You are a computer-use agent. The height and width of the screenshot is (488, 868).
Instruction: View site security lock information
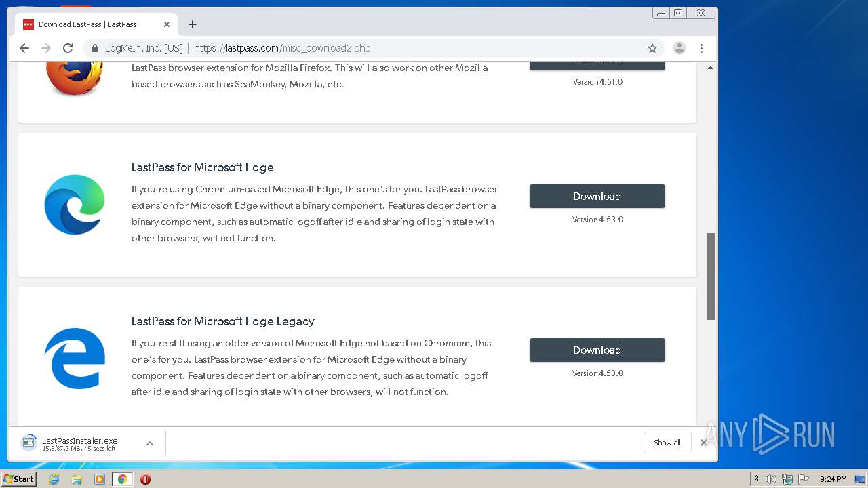(x=95, y=48)
